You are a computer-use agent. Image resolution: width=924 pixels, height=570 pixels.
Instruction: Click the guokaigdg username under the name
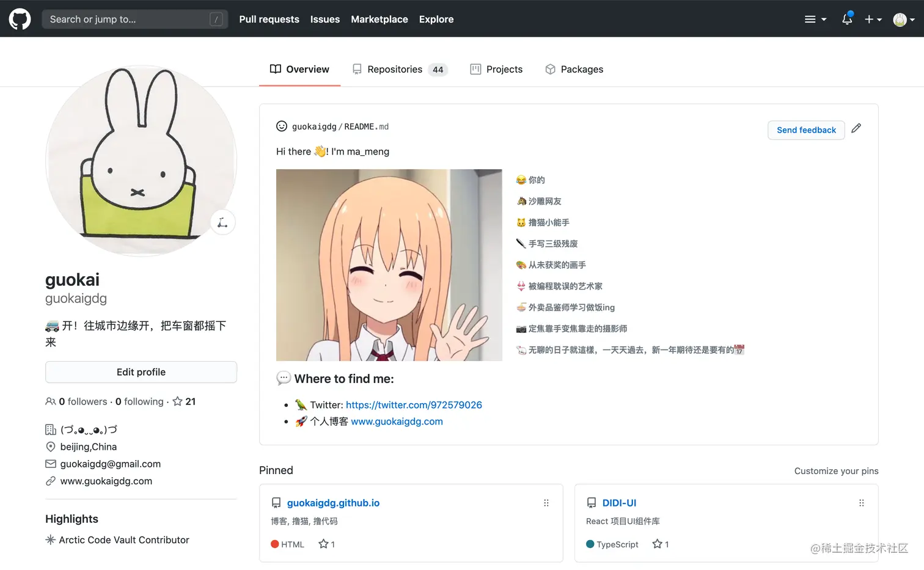coord(76,299)
